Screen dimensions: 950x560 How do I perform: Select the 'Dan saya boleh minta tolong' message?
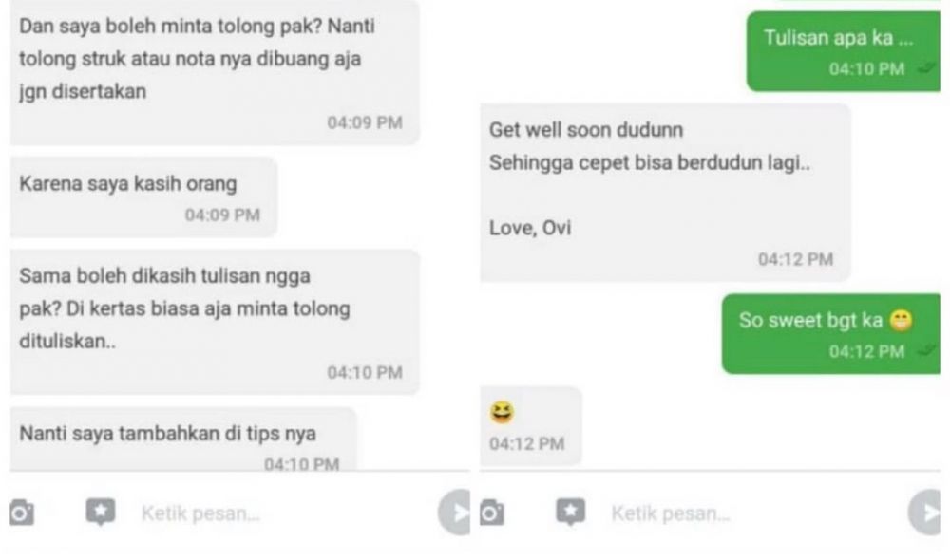pos(215,73)
